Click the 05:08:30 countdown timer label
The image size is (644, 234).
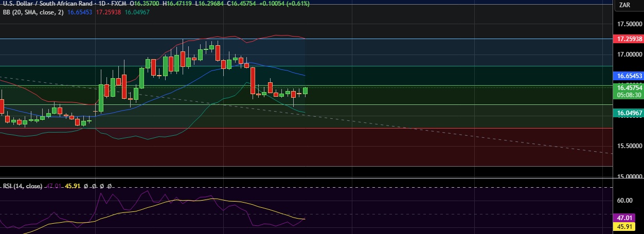629,95
